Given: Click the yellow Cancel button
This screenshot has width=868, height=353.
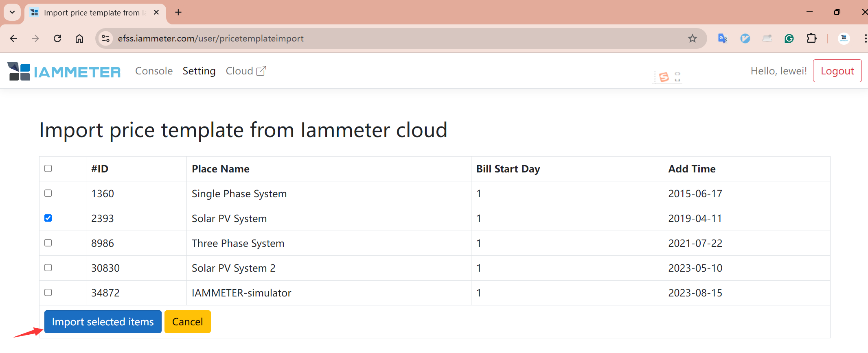Looking at the screenshot, I should (188, 322).
